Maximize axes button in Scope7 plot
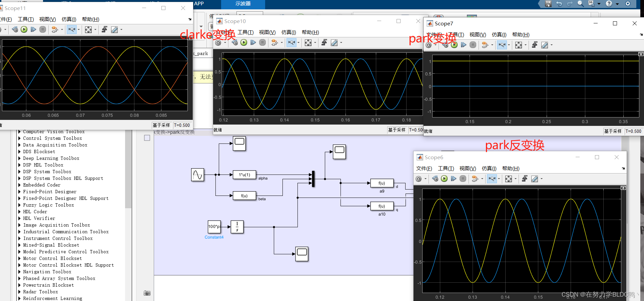 click(641, 54)
